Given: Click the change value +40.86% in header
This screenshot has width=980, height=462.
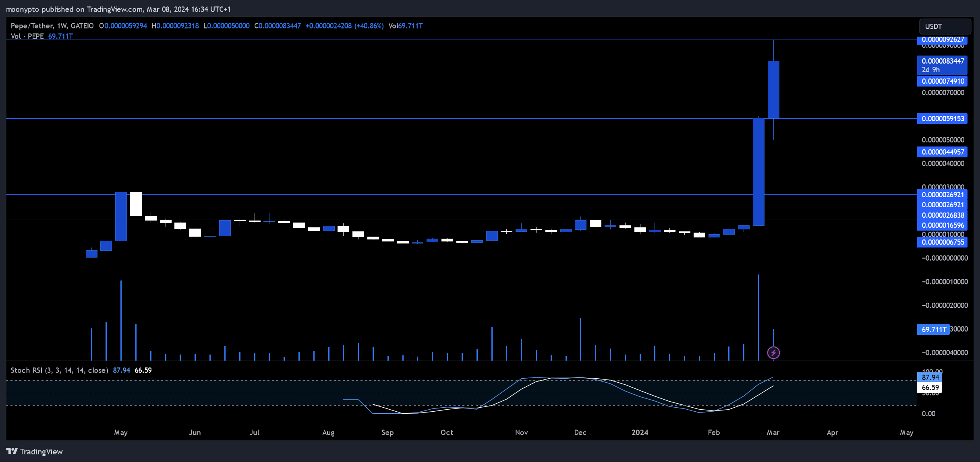Looking at the screenshot, I should [369, 26].
